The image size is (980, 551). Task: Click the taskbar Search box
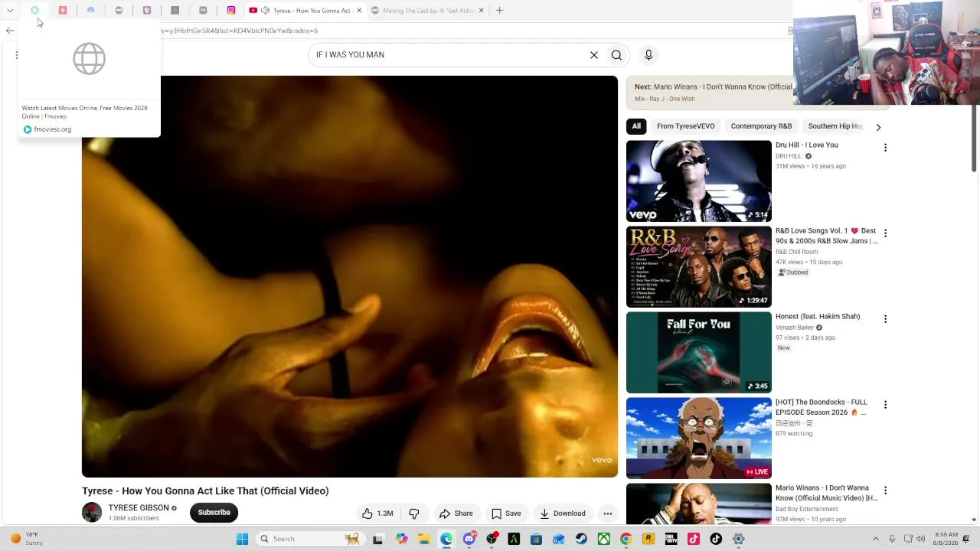click(310, 539)
